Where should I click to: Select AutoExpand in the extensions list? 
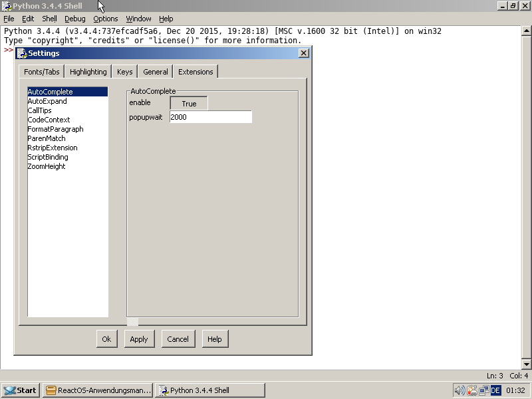68,101
